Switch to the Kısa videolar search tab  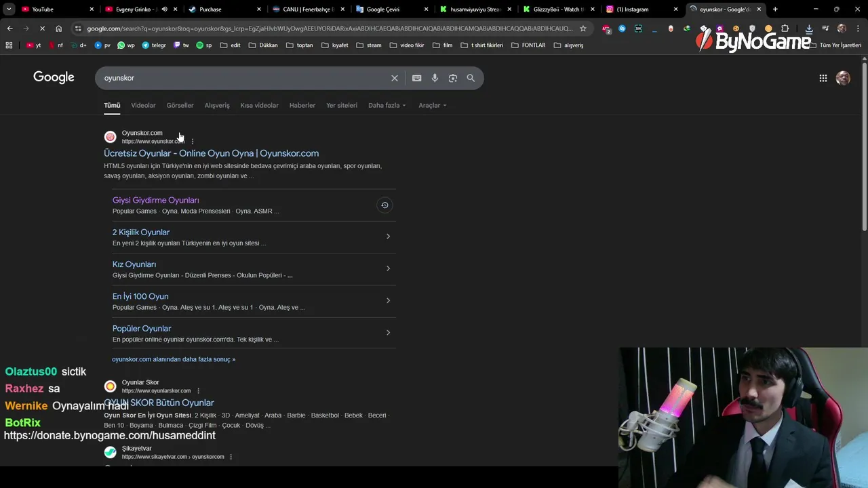point(259,105)
